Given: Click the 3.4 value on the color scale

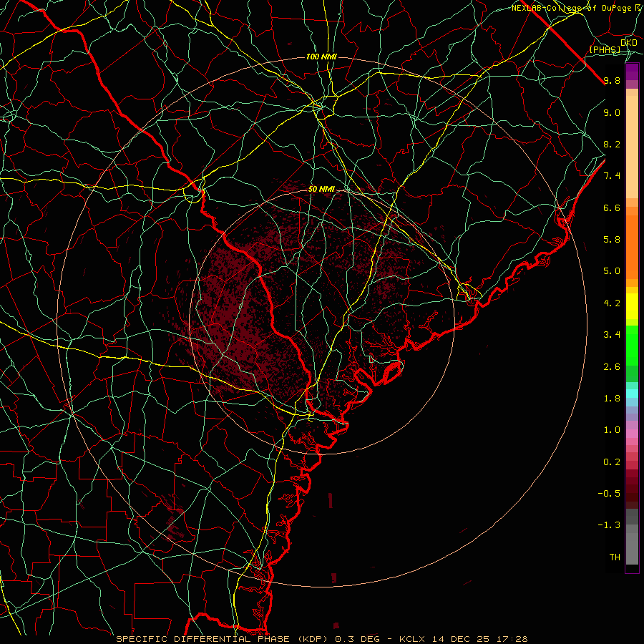Looking at the screenshot, I should click(x=612, y=335).
